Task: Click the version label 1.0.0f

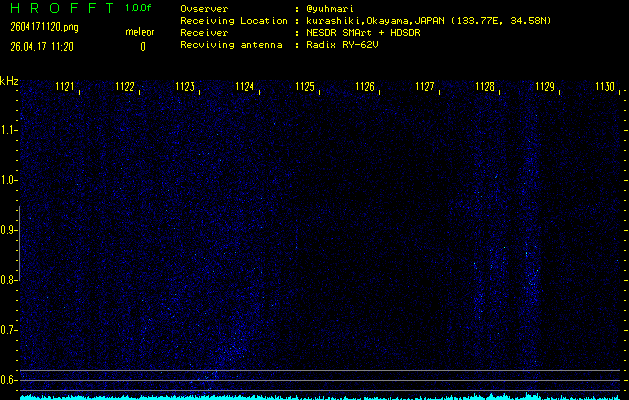Action: [x=138, y=8]
